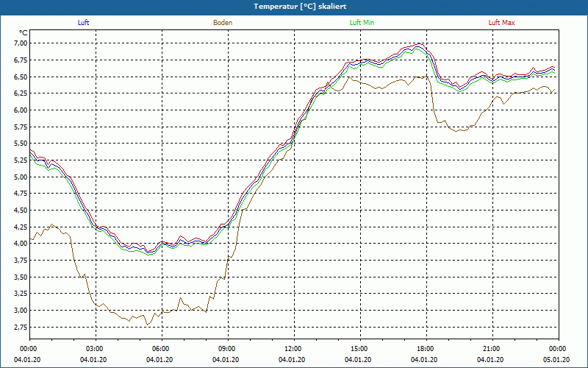Click the 5,75 y-axis value
This screenshot has width=588, height=368.
coord(21,127)
